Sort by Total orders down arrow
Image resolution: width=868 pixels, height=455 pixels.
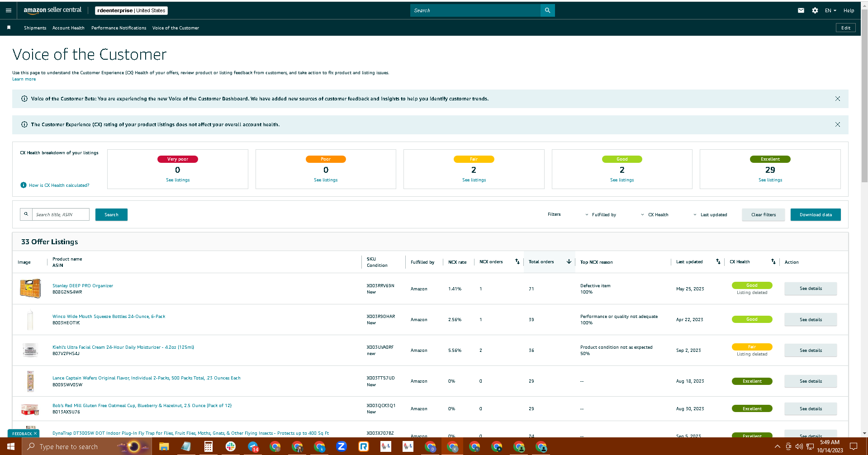pos(569,261)
